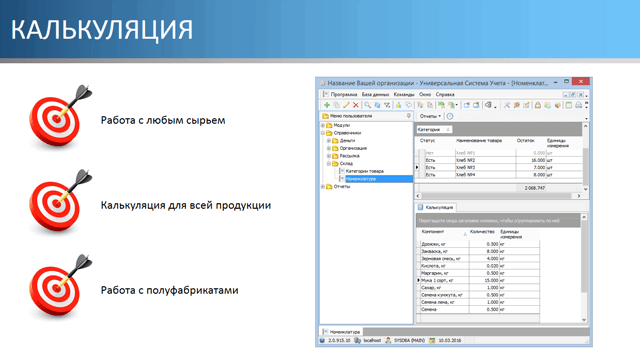Switch to the Калькуляция tab
640x360 pixels.
pyautogui.click(x=436, y=207)
